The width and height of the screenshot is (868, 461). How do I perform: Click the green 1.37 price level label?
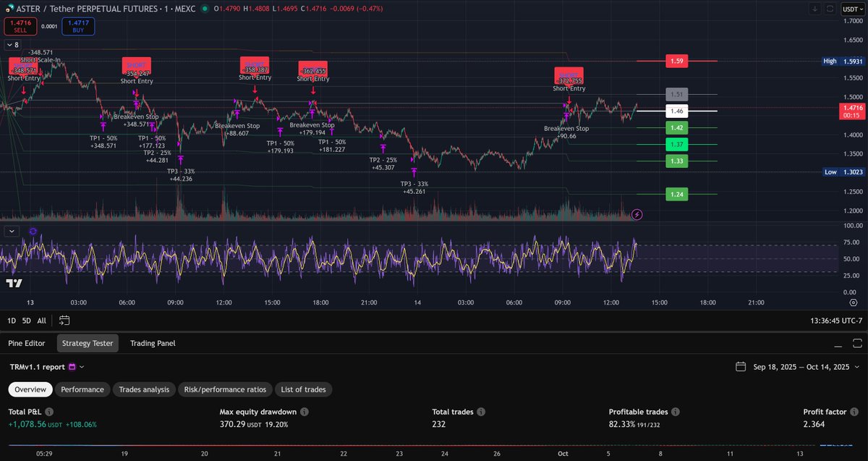[676, 145]
